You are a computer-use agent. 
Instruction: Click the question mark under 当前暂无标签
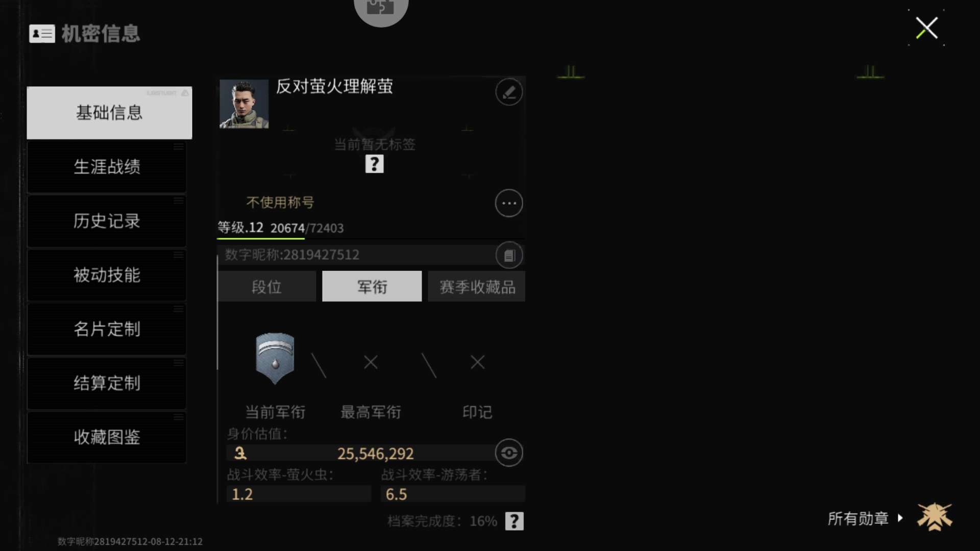coord(374,164)
